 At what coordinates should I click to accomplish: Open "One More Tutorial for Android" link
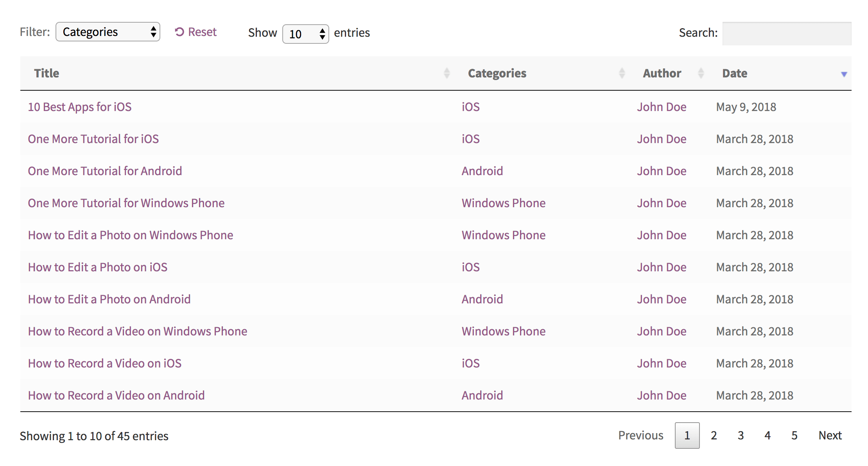pyautogui.click(x=105, y=171)
